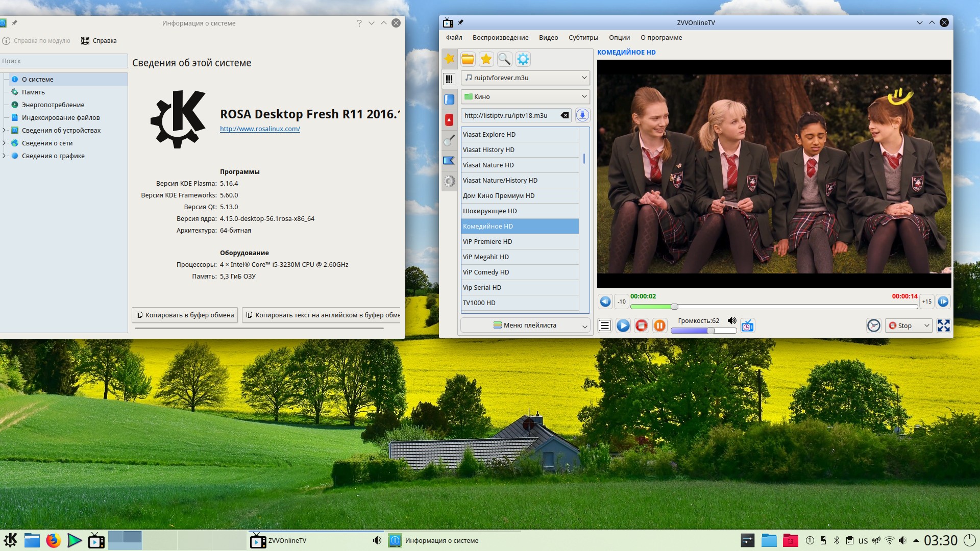The width and height of the screenshot is (980, 551).
Task: Click the favorites star toolbar button
Action: [x=486, y=59]
